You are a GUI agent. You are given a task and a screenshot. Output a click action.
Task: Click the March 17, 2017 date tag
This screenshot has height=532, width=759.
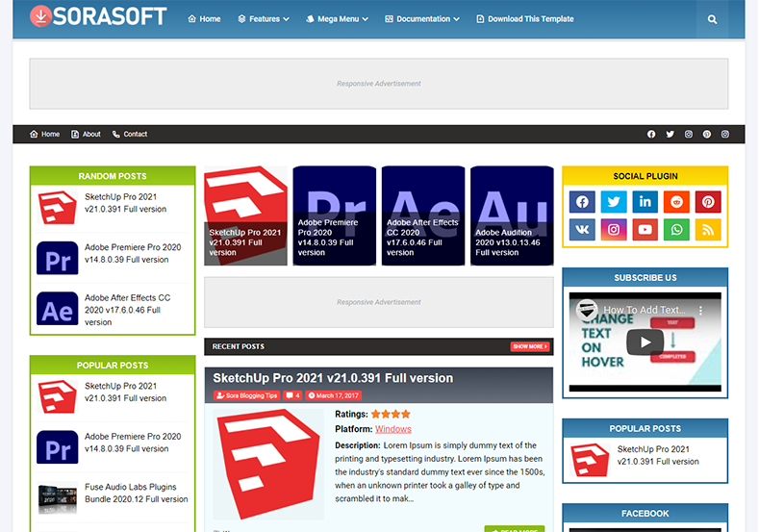pyautogui.click(x=334, y=395)
